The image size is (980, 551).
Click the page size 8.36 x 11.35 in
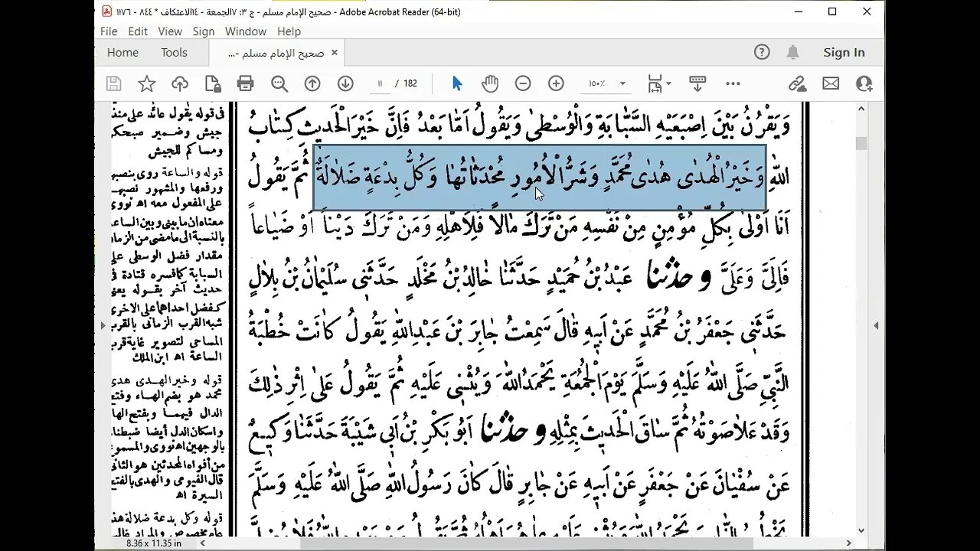click(x=154, y=543)
